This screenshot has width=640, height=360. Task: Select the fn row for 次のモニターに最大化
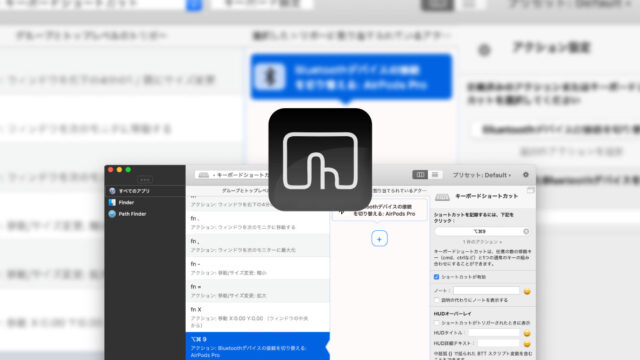(x=258, y=245)
